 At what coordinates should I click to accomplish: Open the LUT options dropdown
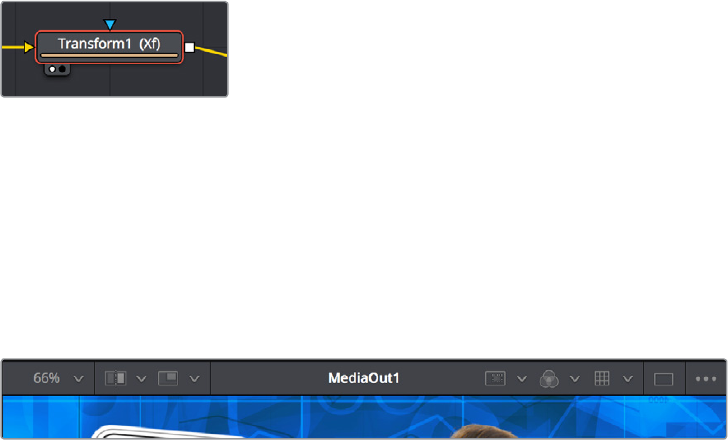628,379
